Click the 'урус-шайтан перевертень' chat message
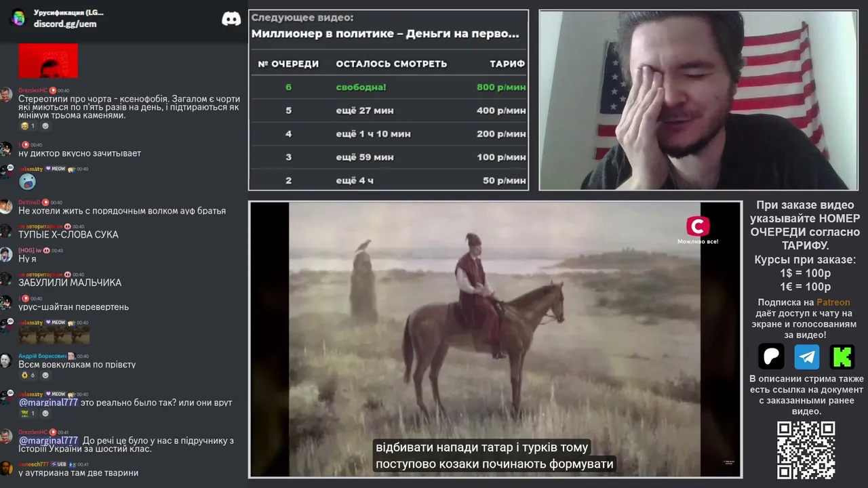868x488 pixels. 73,307
